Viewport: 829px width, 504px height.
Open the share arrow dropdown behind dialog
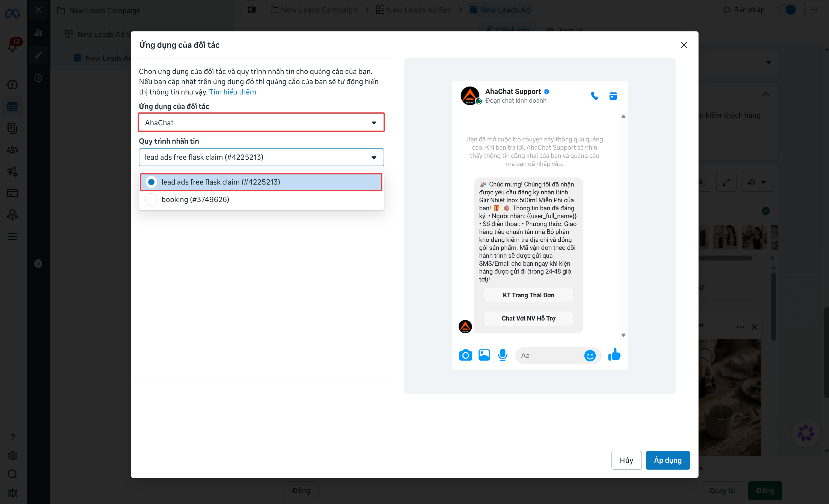[757, 182]
